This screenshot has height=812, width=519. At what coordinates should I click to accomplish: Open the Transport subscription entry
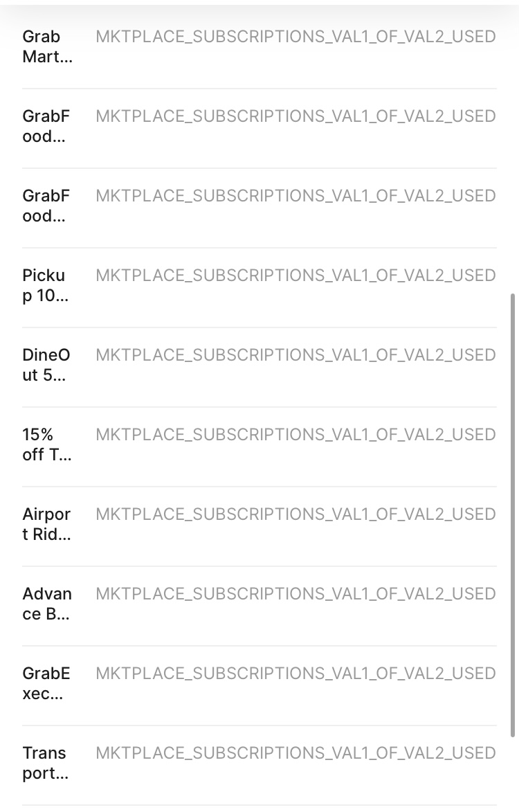click(x=46, y=764)
